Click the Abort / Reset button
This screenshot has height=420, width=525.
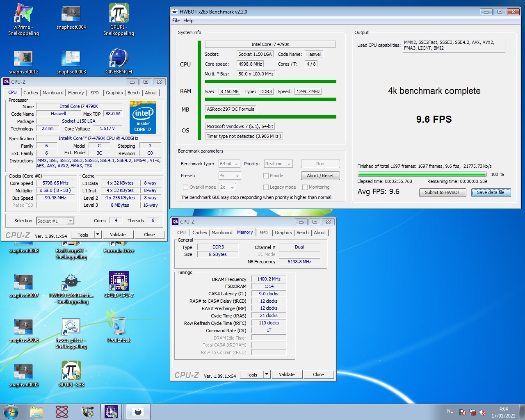point(320,176)
